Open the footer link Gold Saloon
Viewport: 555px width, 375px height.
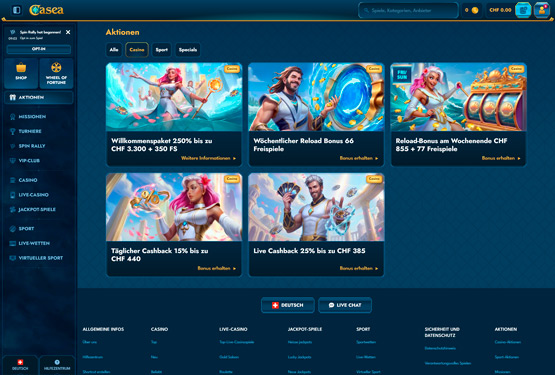(x=229, y=357)
